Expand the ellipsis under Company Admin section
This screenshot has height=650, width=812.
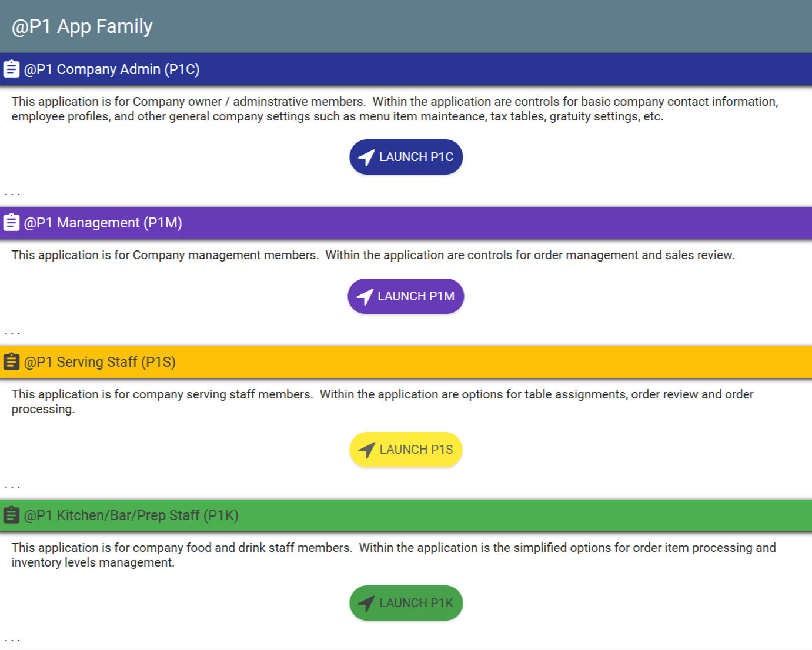(x=12, y=194)
